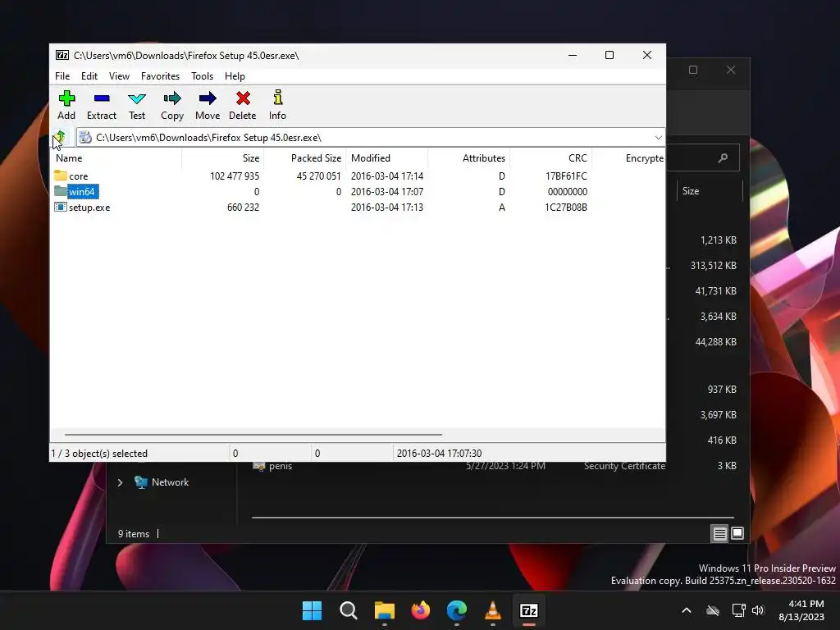840x630 pixels.
Task: Run the Test archive tool
Action: click(137, 98)
